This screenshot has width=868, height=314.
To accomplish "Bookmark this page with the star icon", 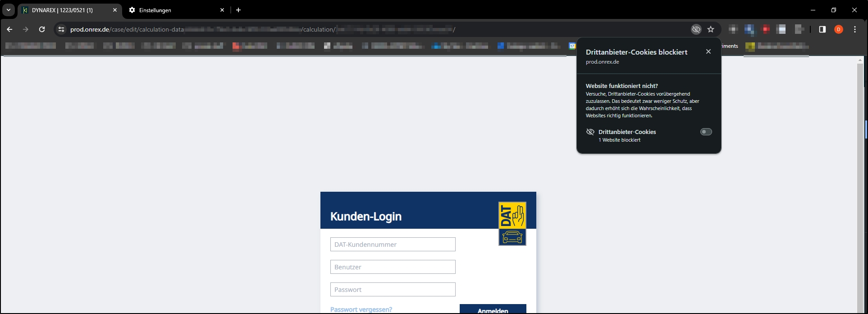I will pos(711,29).
